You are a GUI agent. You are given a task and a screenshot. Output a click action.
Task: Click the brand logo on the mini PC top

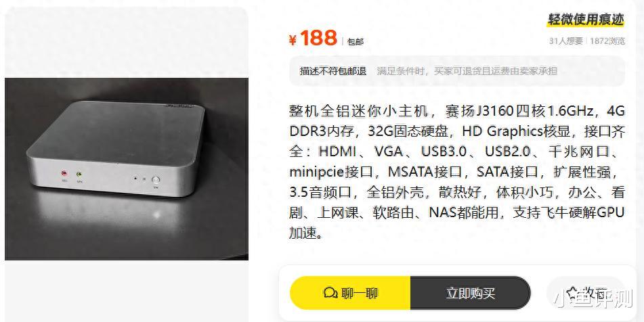click(179, 106)
